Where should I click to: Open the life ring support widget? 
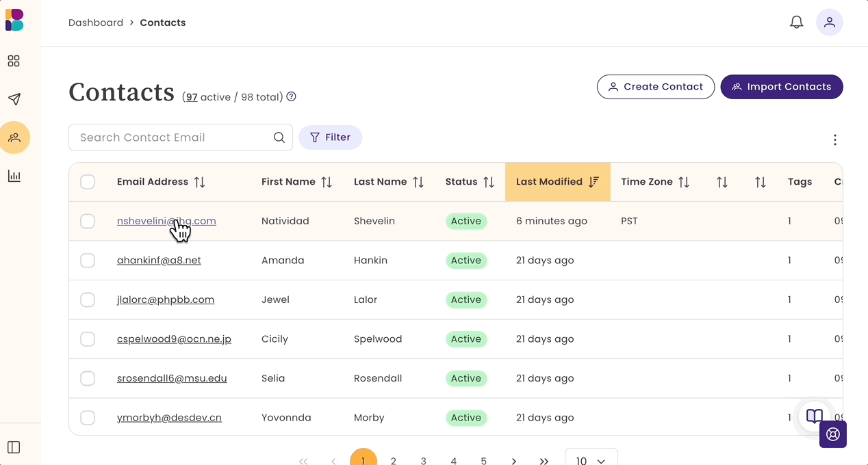[x=833, y=434]
